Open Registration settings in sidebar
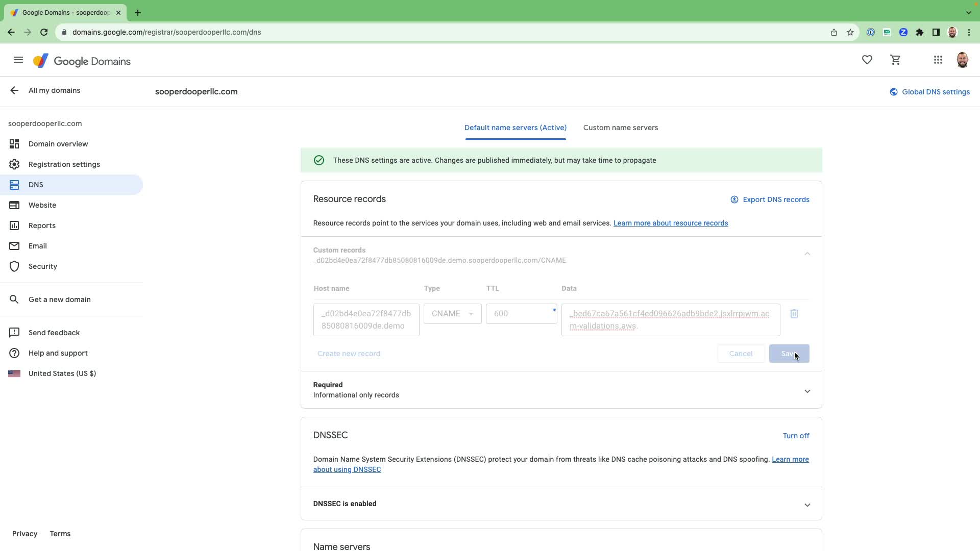980x551 pixels. [x=64, y=164]
